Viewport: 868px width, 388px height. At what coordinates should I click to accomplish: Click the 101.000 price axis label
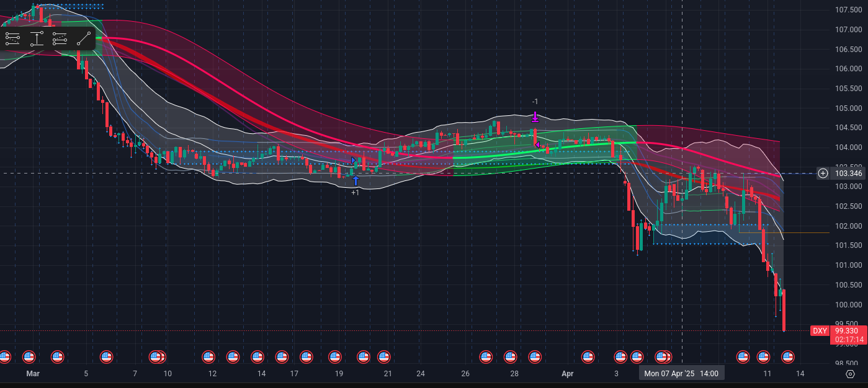[x=848, y=265]
